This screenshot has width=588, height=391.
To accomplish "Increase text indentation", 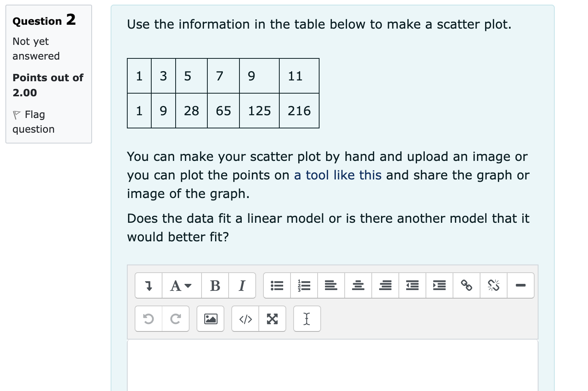I will 439,285.
